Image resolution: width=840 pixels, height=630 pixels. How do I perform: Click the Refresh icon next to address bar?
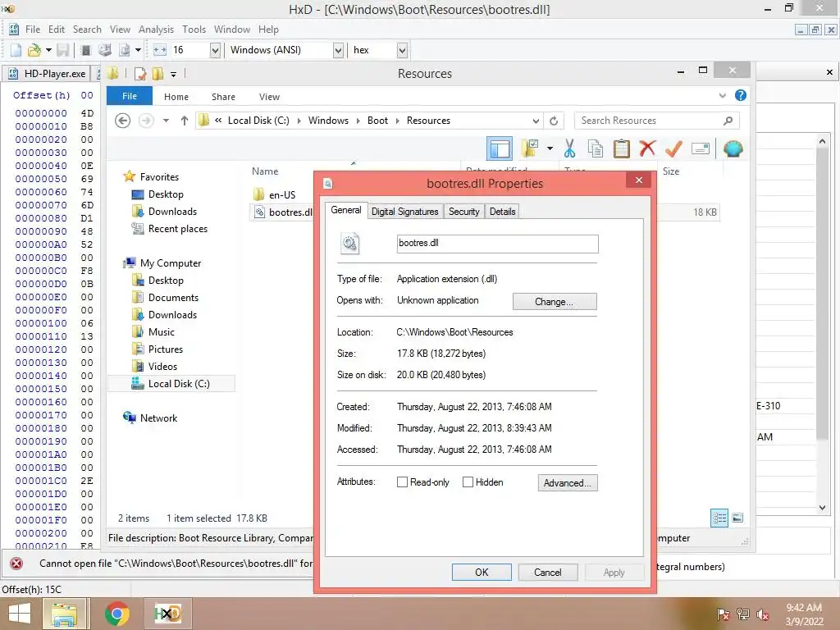tap(554, 121)
